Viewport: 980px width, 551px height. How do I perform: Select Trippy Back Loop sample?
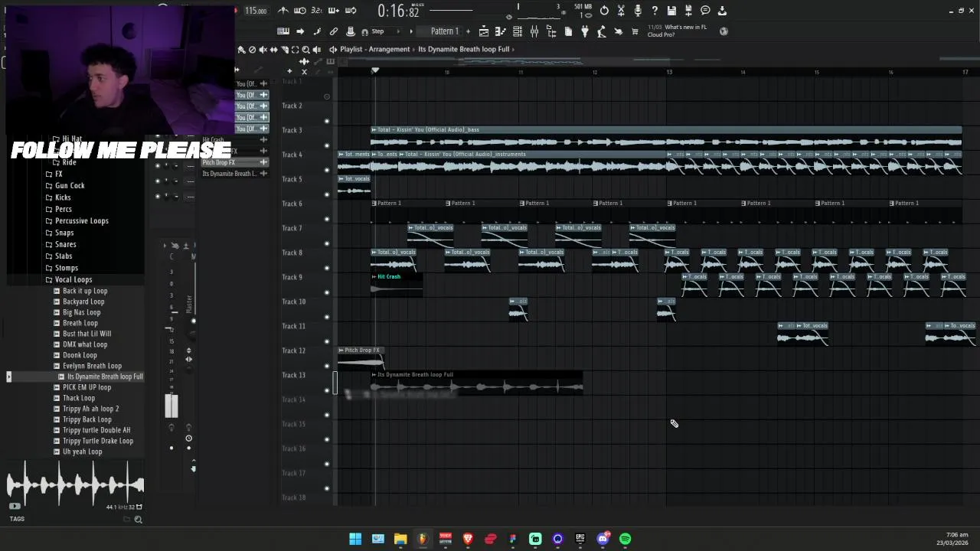pyautogui.click(x=87, y=419)
